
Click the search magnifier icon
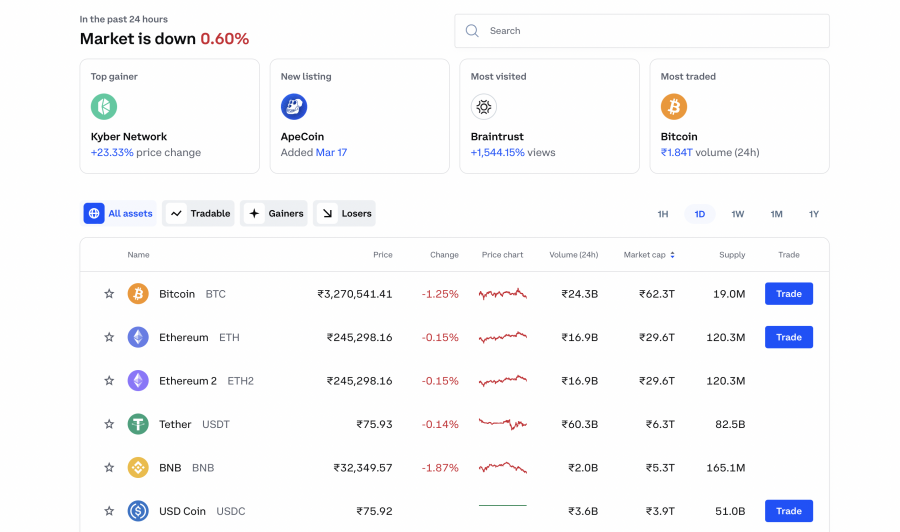tap(472, 30)
